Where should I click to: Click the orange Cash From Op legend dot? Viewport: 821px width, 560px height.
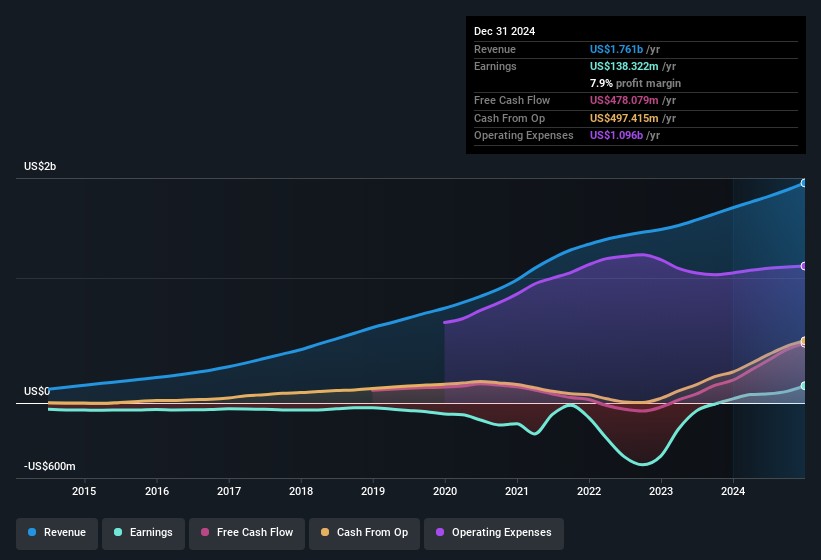coord(323,533)
